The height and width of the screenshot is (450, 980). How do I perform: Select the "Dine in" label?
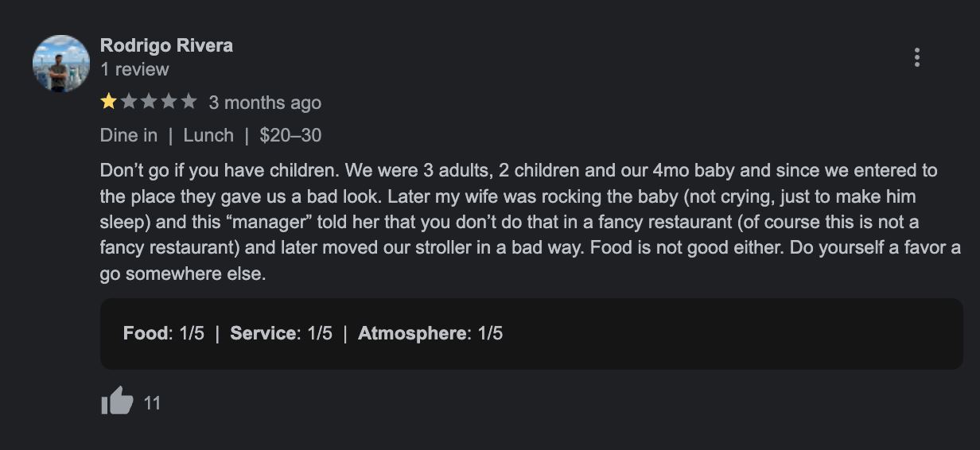pos(129,135)
